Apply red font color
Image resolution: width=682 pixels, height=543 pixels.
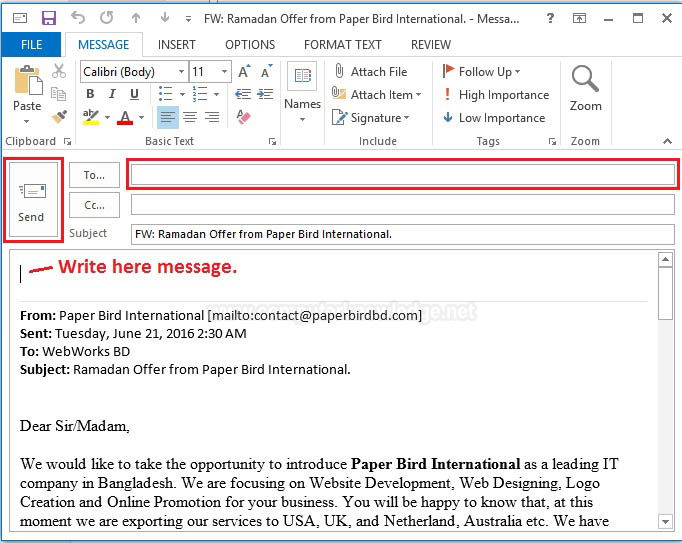point(125,117)
